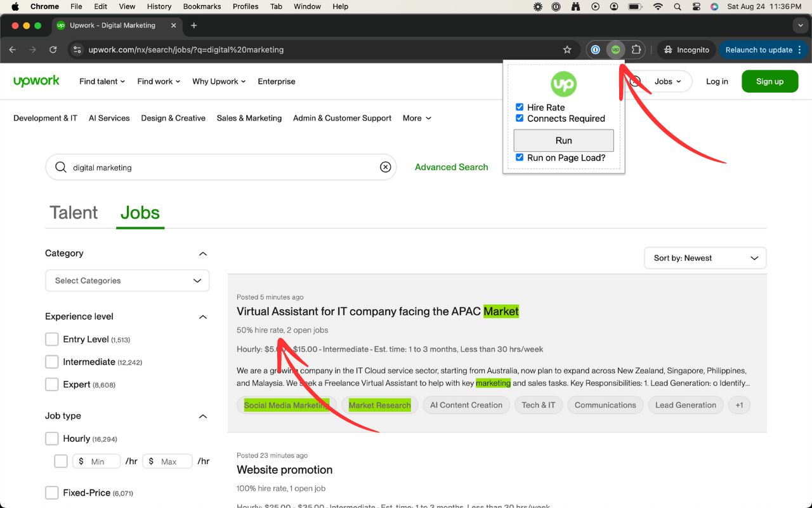Viewport: 812px width, 508px height.
Task: Uncheck Hire Rate in extension popup
Action: (x=520, y=107)
